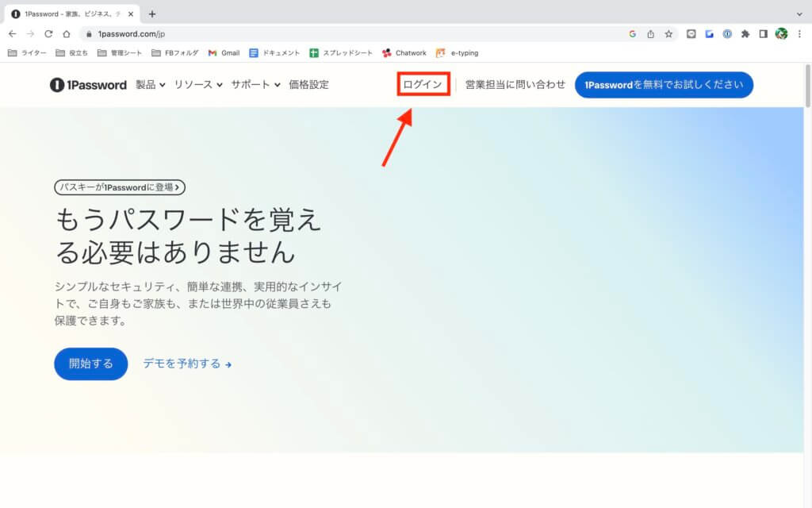Reload the 1Password page

pos(48,33)
